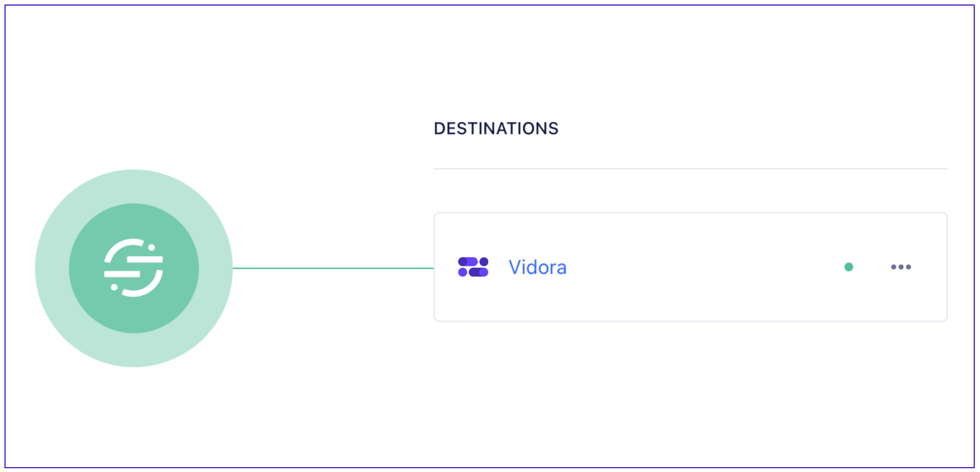This screenshot has width=980, height=472.
Task: Click the bottom-right pill of the Vidora logo
Action: [x=478, y=272]
